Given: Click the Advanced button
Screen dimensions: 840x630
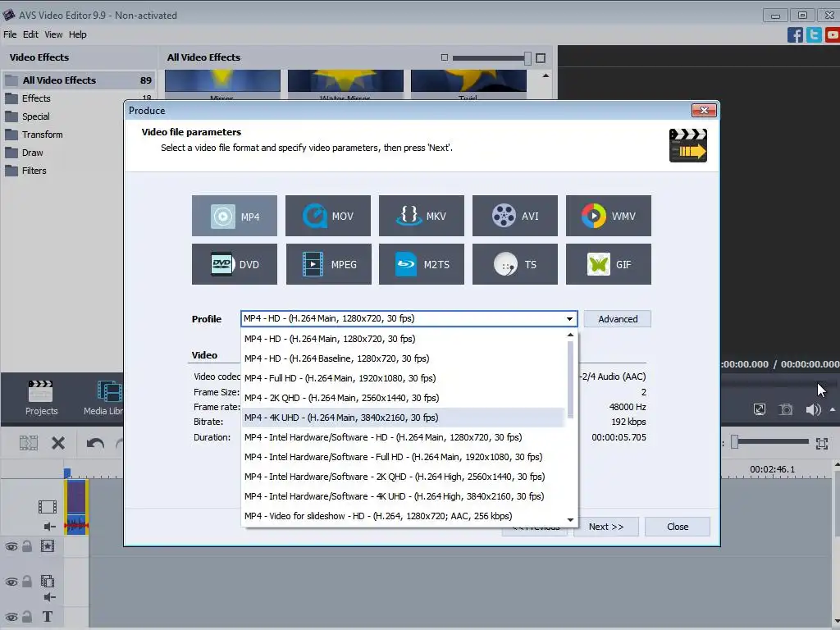Looking at the screenshot, I should [617, 319].
